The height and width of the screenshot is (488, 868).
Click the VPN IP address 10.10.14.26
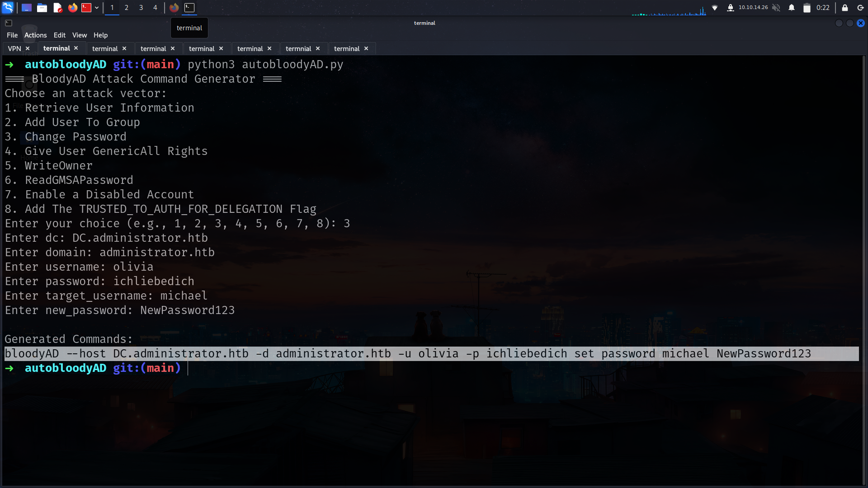point(753,7)
